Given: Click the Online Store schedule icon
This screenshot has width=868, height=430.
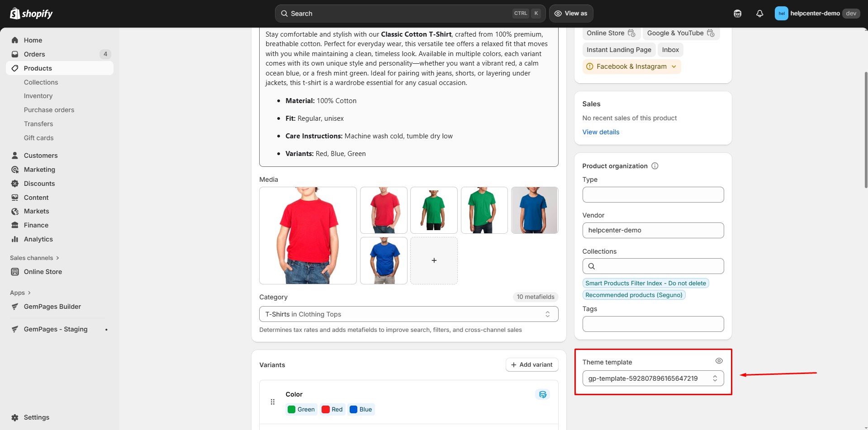Looking at the screenshot, I should (x=631, y=33).
